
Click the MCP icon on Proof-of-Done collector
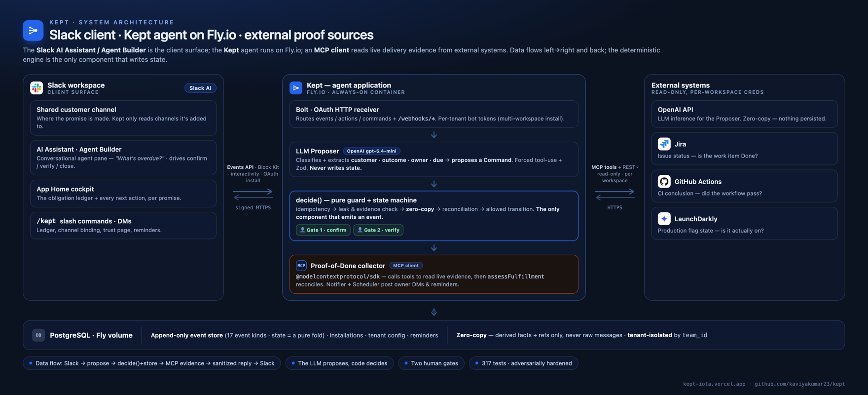301,266
